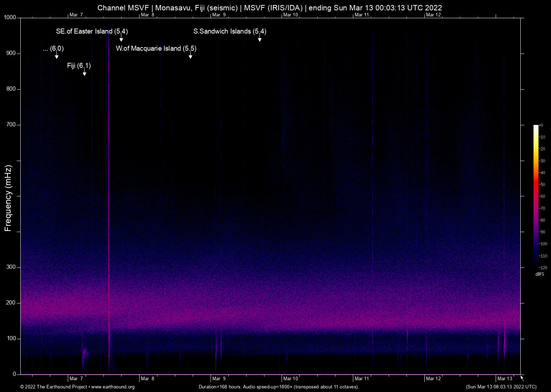The width and height of the screenshot is (551, 392).
Task: Click the arrow marker below SE.of Easter Island label
Action: [121, 39]
